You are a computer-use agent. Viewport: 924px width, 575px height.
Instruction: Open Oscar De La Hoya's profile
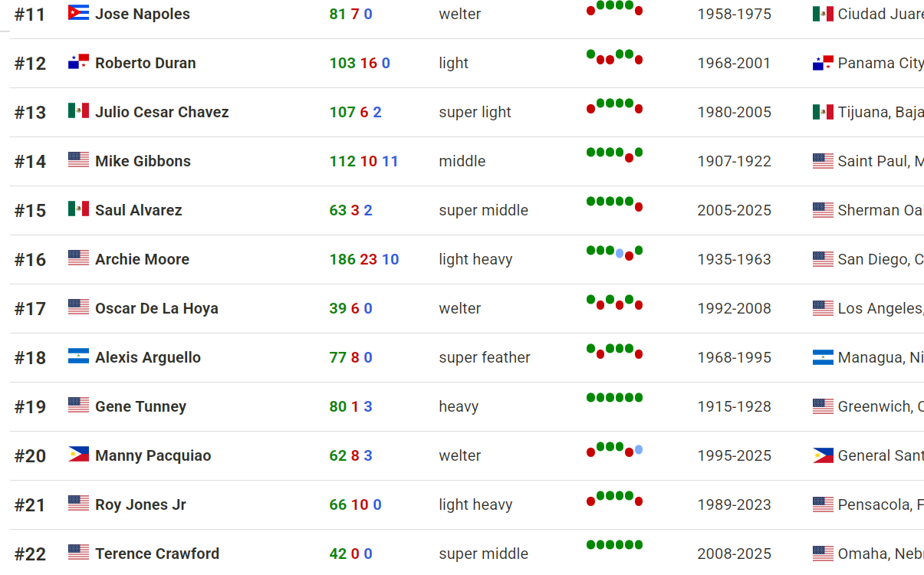[156, 308]
